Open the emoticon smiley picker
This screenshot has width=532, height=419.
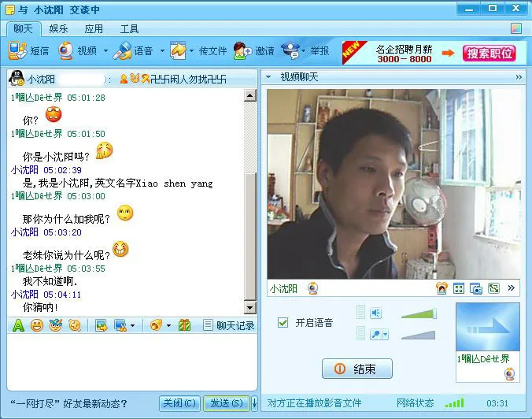36,325
